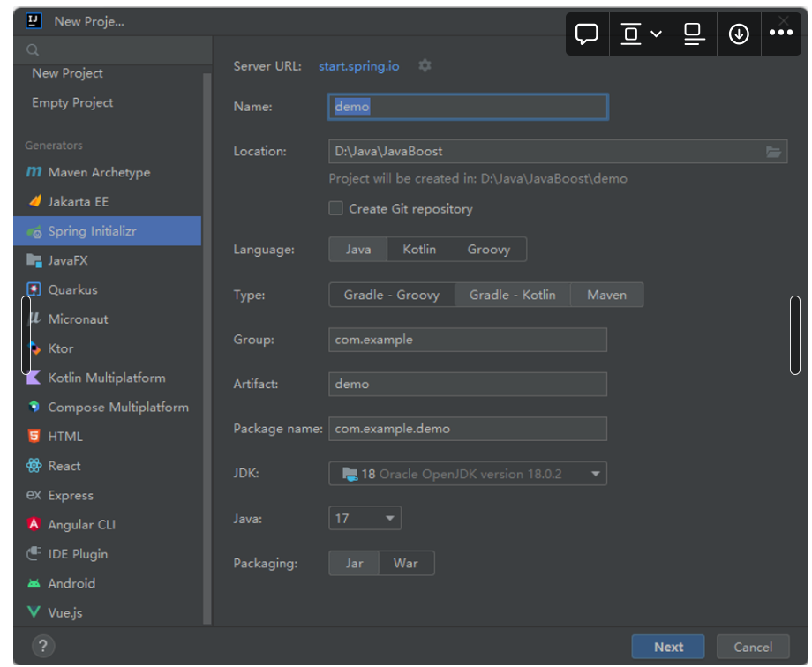
Task: Select Empty Project in the sidebar
Action: [x=72, y=103]
